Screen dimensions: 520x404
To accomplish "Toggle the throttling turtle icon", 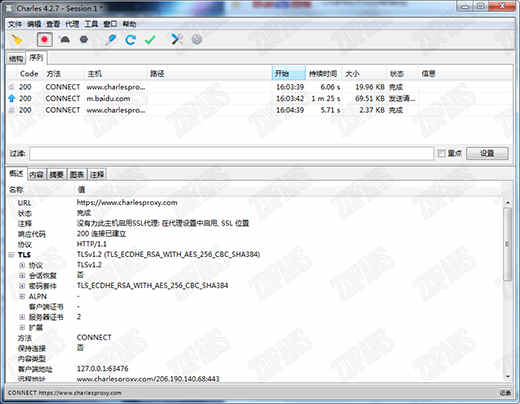I will (x=65, y=40).
